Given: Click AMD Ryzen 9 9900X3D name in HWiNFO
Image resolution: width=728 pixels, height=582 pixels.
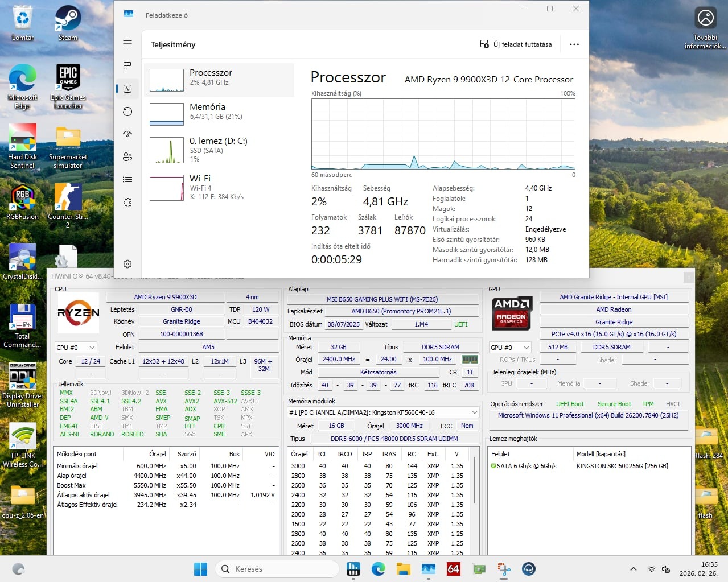Looking at the screenshot, I should (165, 297).
